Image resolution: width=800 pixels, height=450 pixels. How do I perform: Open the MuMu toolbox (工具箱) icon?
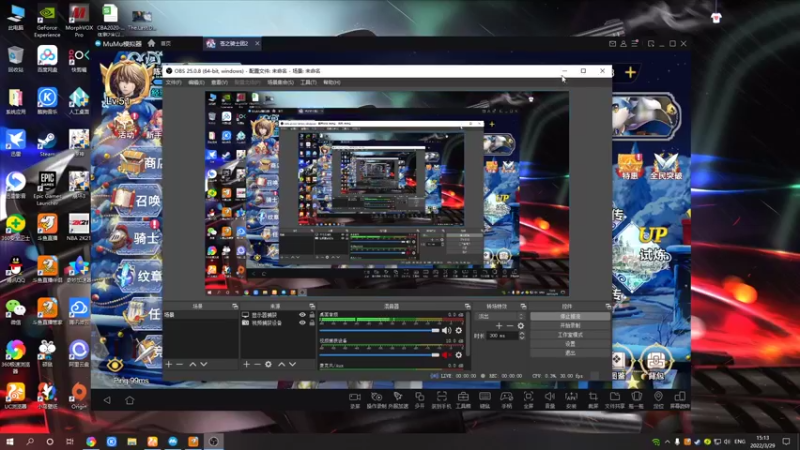coord(463,400)
